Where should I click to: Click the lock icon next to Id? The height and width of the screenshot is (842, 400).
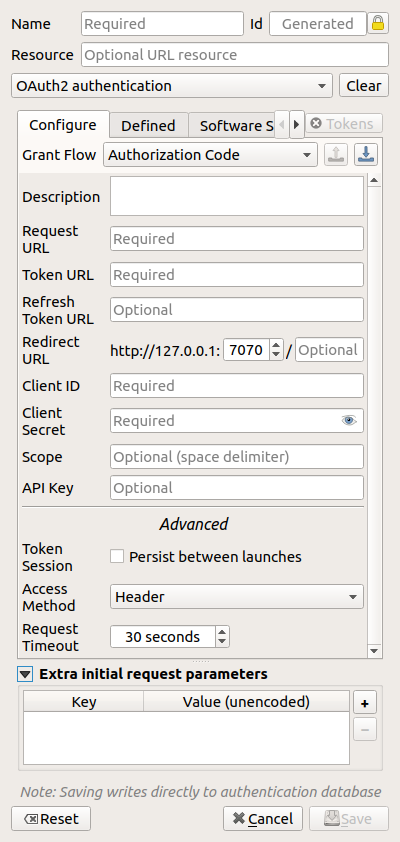[x=378, y=24]
